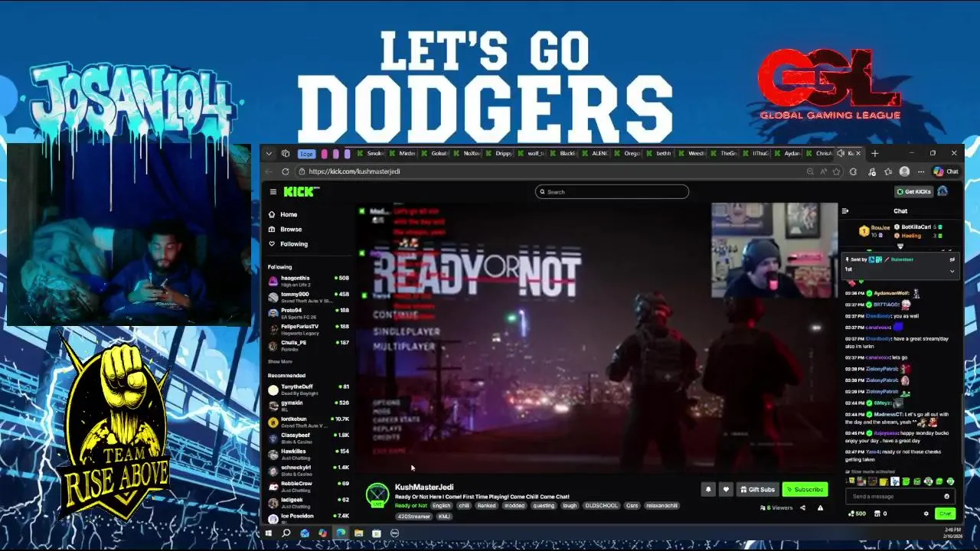Open TonytheDuff recommended channel

pos(308,390)
